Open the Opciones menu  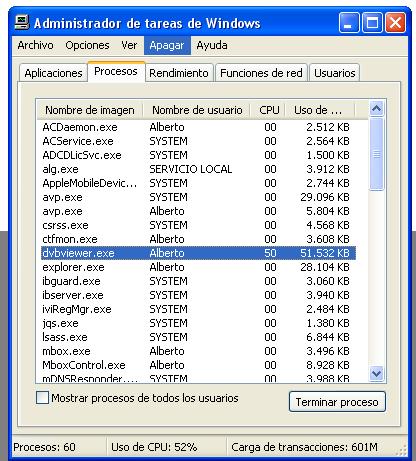[x=87, y=45]
